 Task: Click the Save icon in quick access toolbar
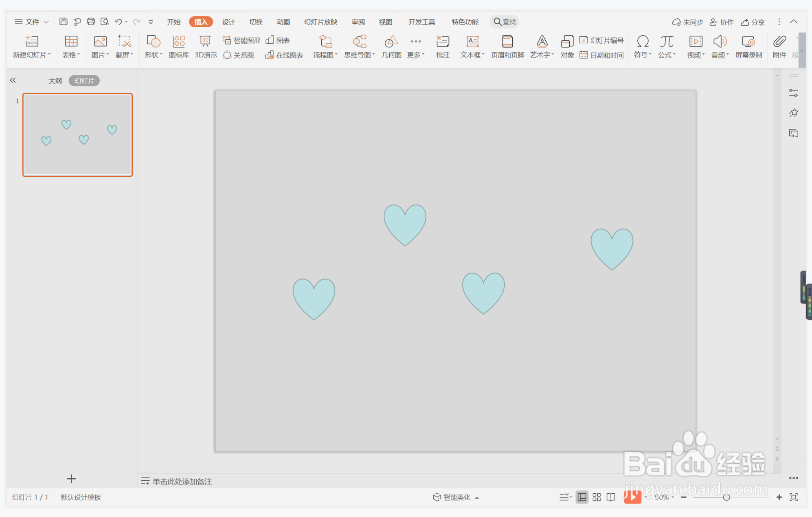coord(63,22)
